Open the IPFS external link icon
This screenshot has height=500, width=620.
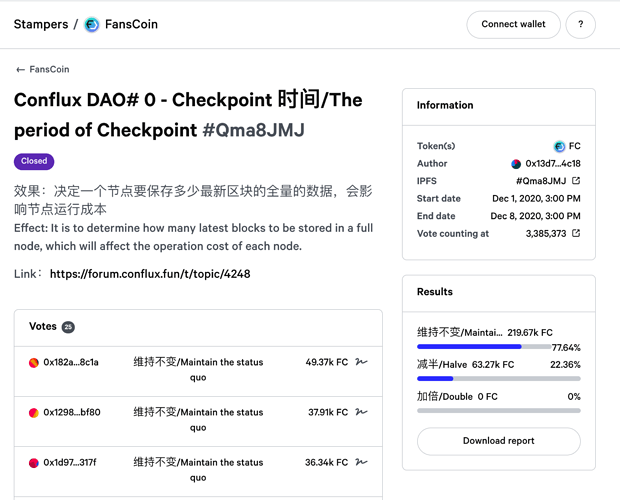(x=576, y=181)
